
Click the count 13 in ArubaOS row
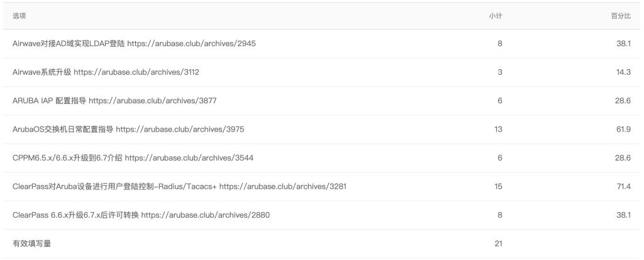pyautogui.click(x=498, y=130)
